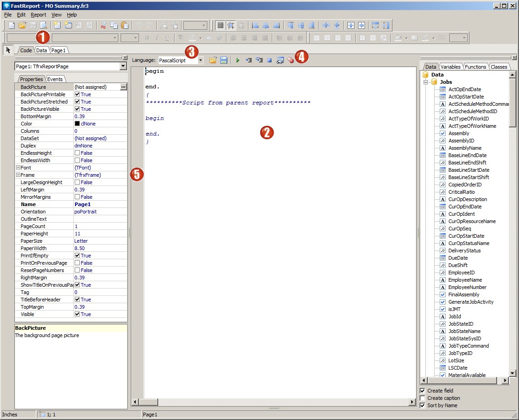The image size is (519, 420).
Task: Click the Save script icon in code toolbar
Action: coord(223,60)
